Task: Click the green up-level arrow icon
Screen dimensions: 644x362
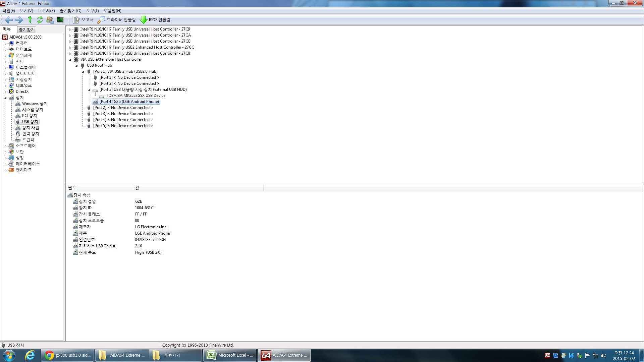Action: pos(30,20)
